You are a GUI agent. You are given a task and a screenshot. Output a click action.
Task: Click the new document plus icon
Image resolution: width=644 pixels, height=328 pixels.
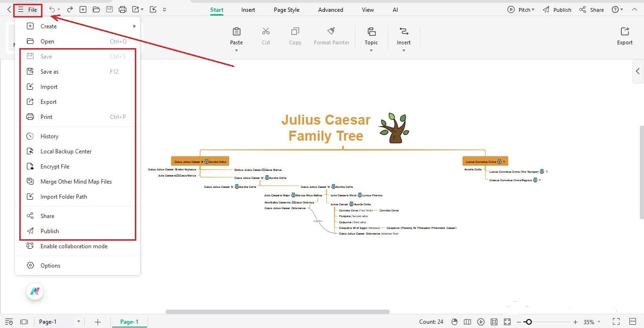[83, 9]
